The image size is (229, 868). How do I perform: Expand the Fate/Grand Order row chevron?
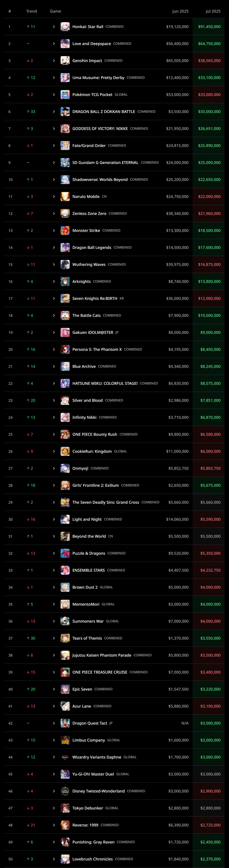click(54, 145)
